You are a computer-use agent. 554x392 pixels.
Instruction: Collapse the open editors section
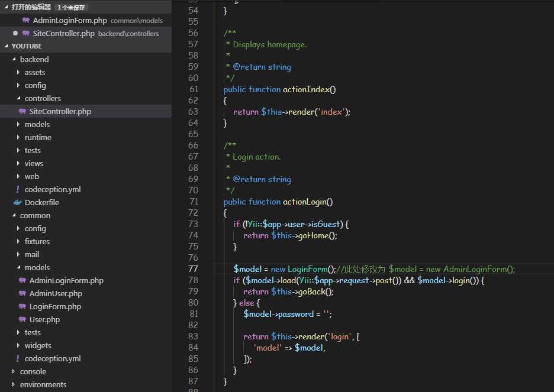6,7
